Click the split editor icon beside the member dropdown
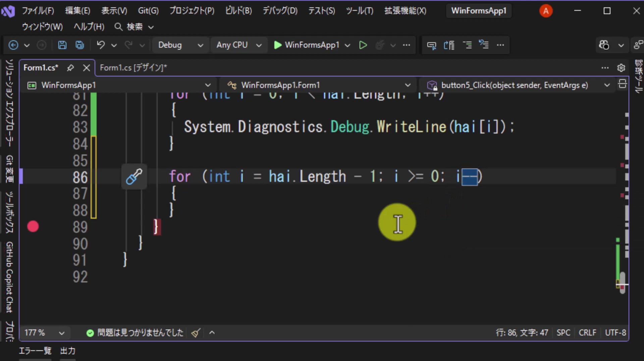 tap(623, 84)
